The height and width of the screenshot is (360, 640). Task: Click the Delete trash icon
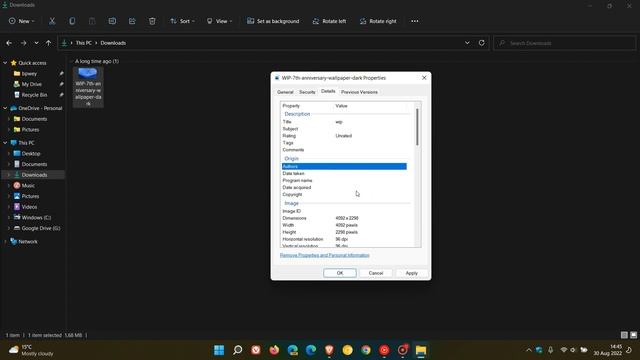(152, 21)
